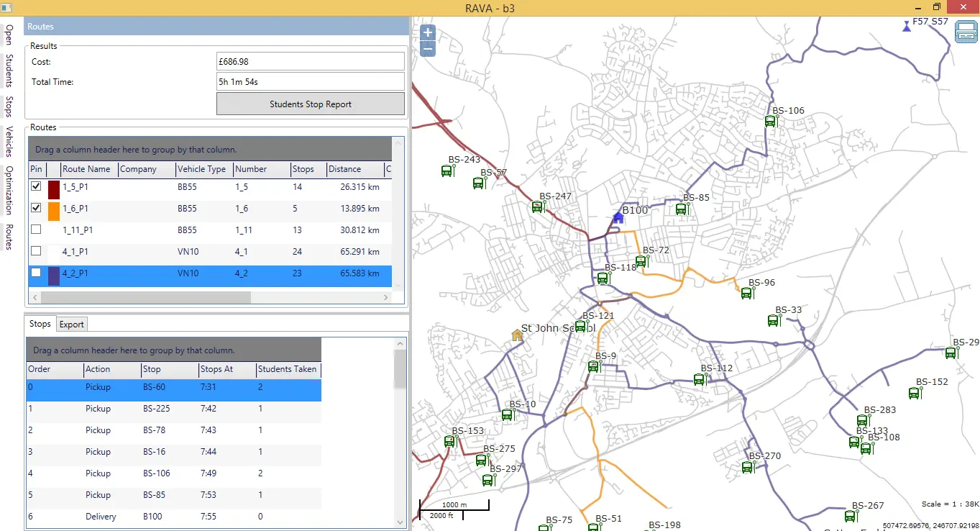Click bus stop icon BS-96
This screenshot has height=531, width=980.
coord(747,293)
